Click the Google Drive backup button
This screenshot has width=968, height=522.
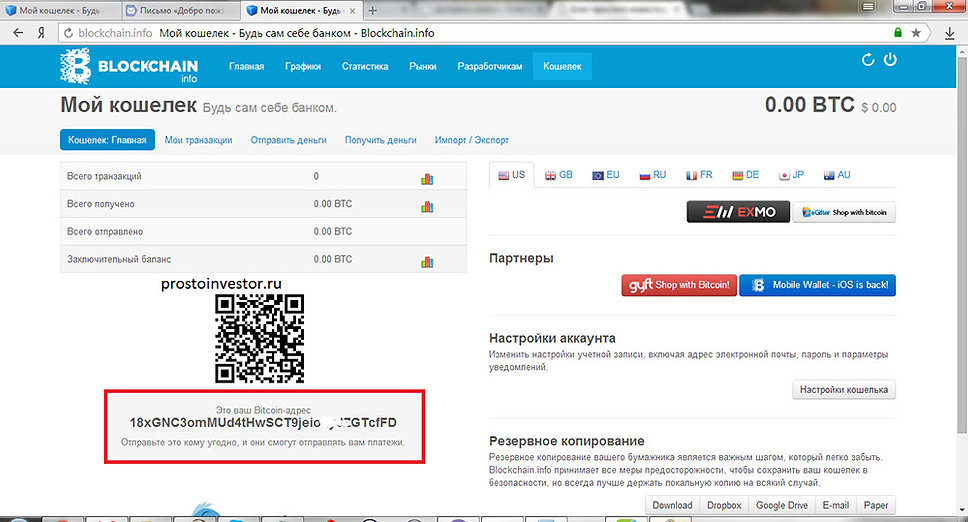point(782,505)
